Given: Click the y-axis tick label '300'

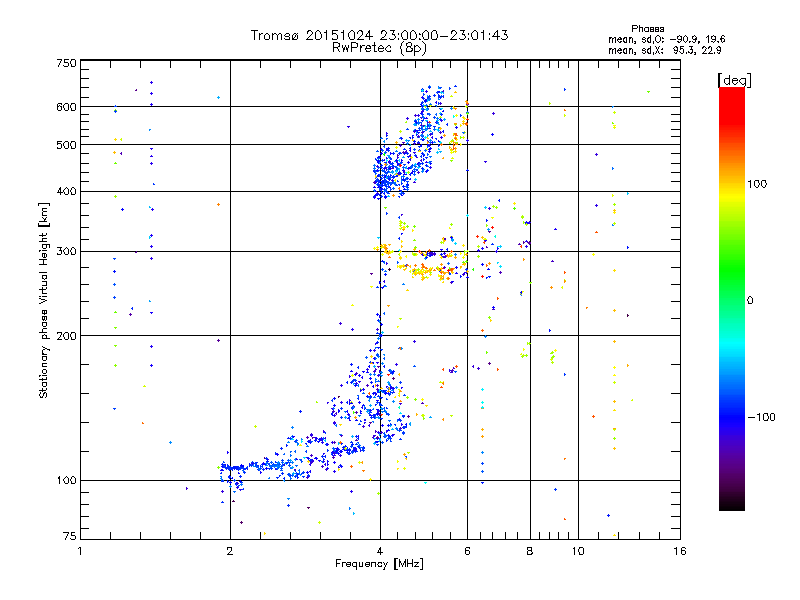Looking at the screenshot, I should click(66, 251).
